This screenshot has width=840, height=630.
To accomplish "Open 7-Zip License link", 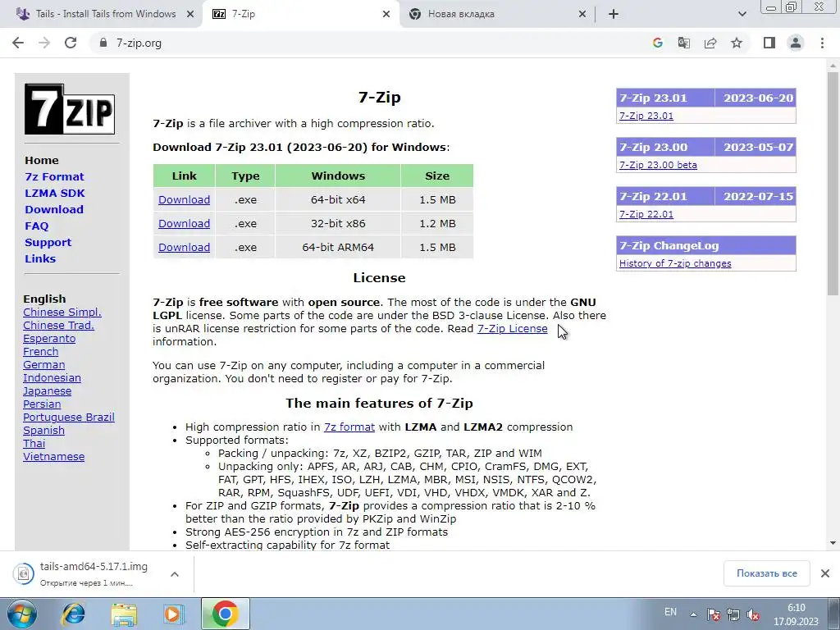I will coord(512,328).
